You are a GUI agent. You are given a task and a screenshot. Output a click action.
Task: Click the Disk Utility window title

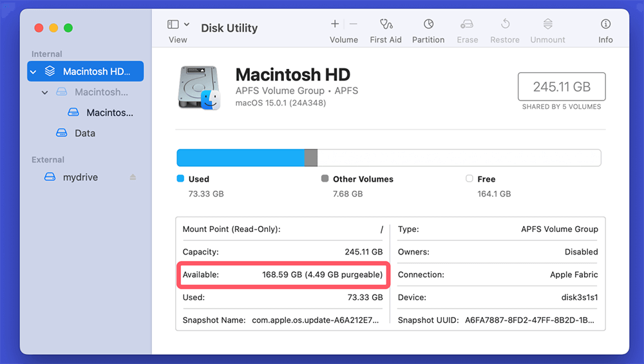(229, 28)
